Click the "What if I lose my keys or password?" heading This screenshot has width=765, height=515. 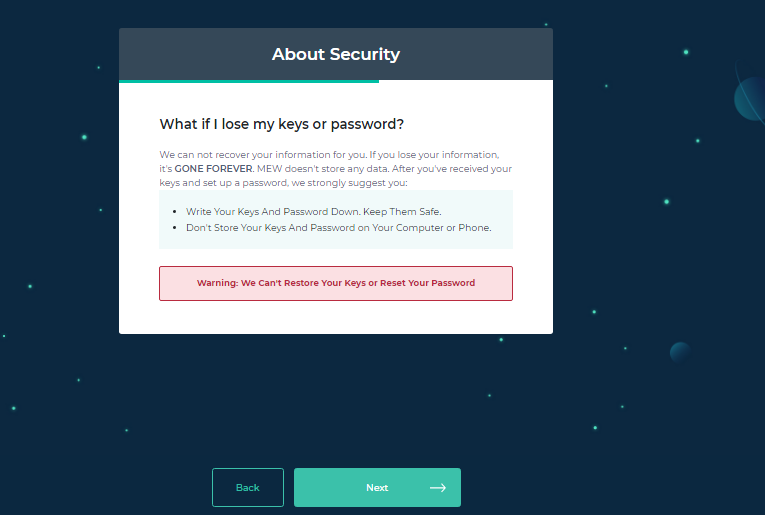click(282, 124)
